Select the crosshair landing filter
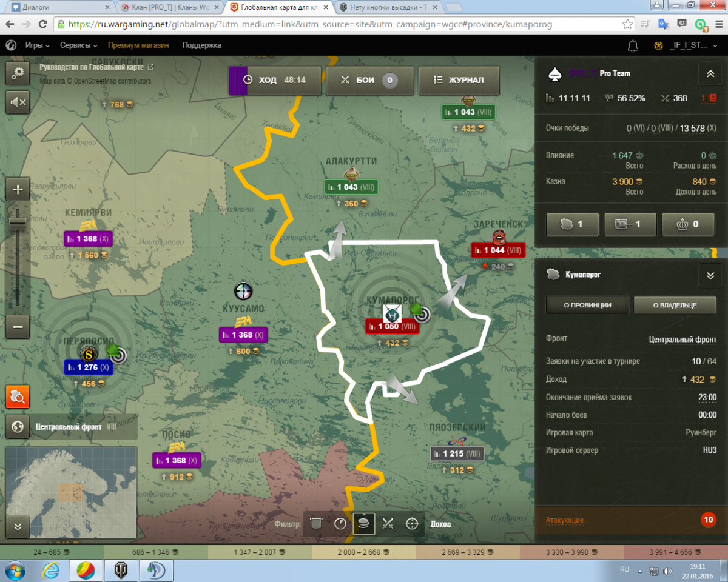 (413, 523)
